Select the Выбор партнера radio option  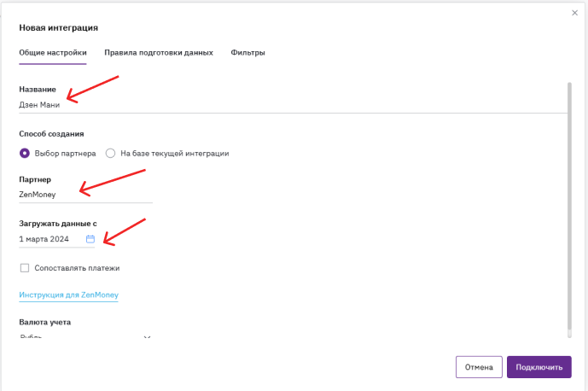coord(25,154)
